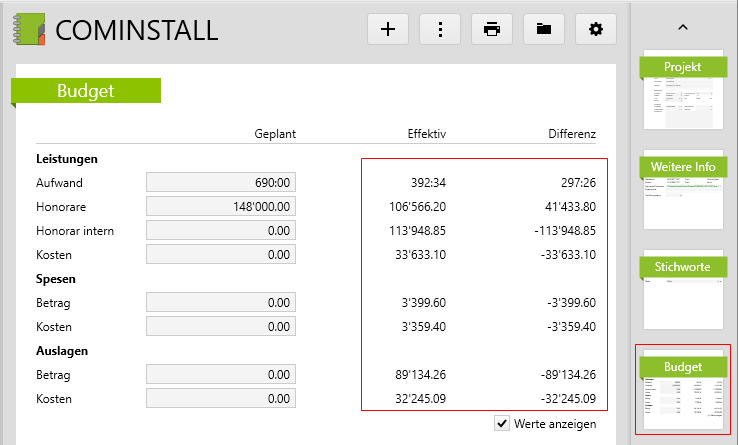Focus the Honorar intern planned field
This screenshot has width=738, height=445.
pyautogui.click(x=222, y=230)
